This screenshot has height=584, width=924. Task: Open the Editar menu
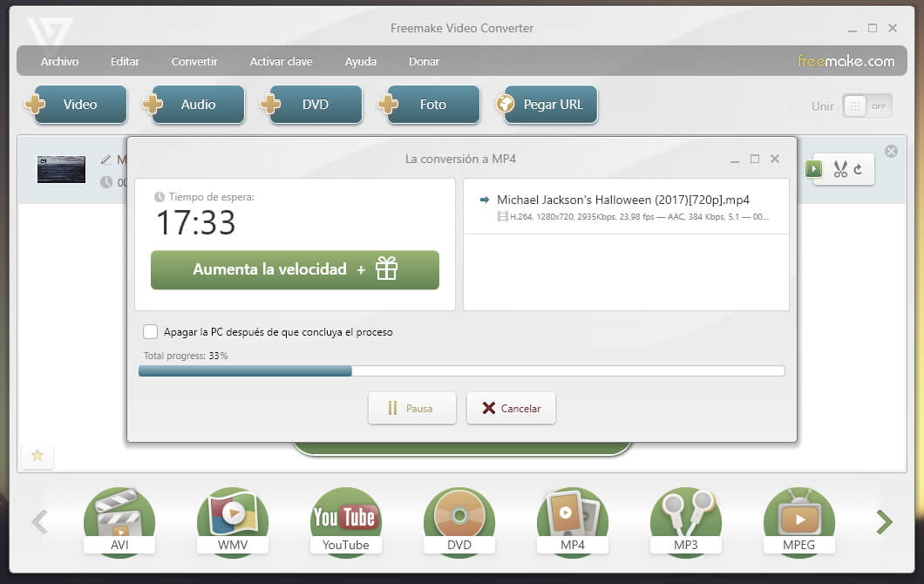125,61
